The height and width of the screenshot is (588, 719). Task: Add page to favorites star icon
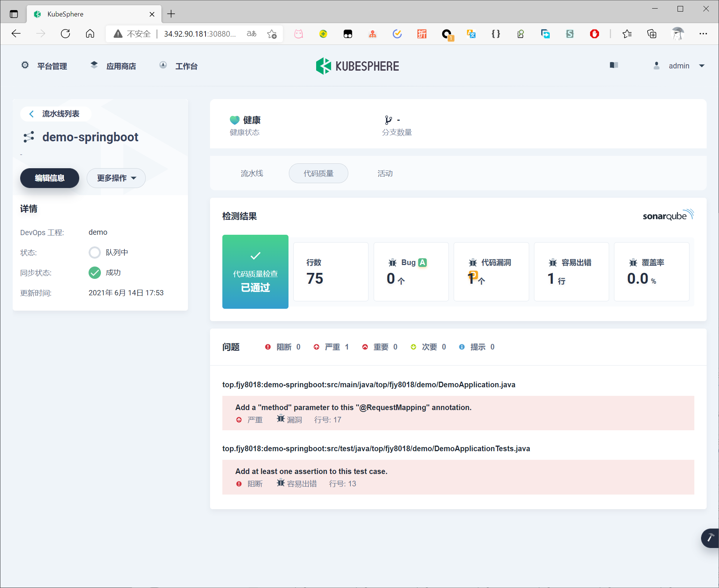[272, 34]
